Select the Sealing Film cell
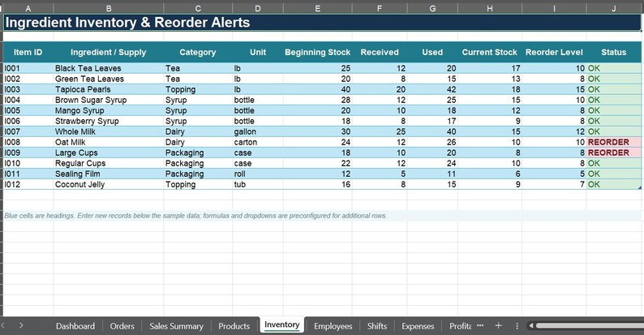The width and height of the screenshot is (644, 335). [x=109, y=174]
